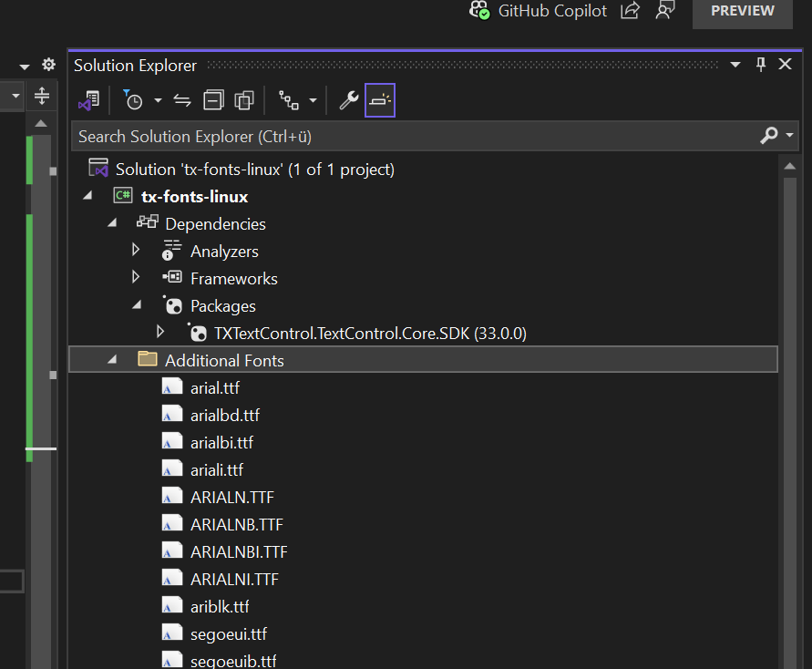Select ARIALN.TTF file
The height and width of the screenshot is (669, 812).
pos(232,498)
